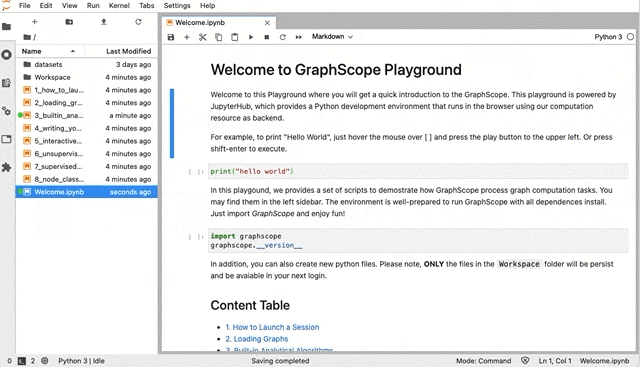Copy the selected cell
This screenshot has height=367, width=640.
pos(218,37)
